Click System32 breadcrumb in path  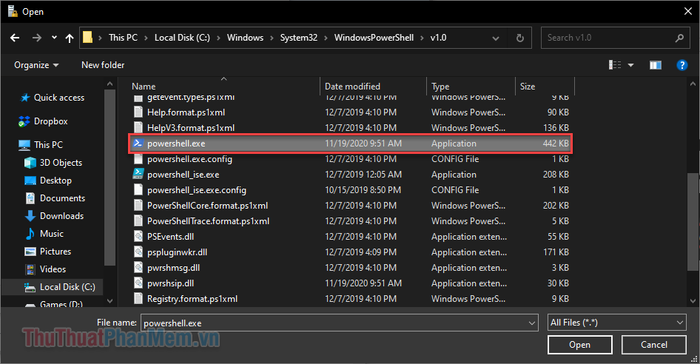[x=299, y=38]
